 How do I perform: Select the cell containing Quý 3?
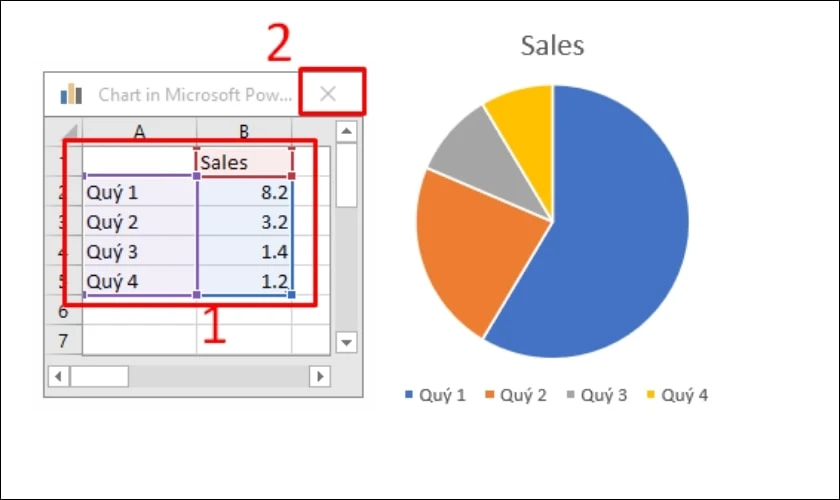click(x=139, y=251)
